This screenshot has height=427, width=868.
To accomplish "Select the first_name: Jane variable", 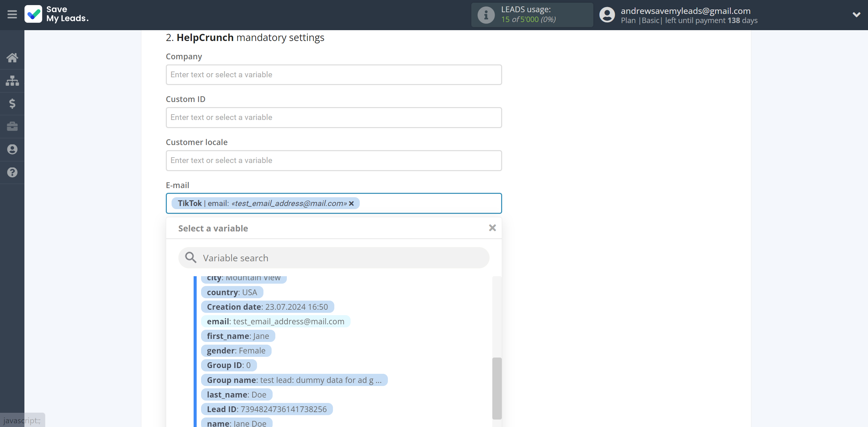I will (238, 336).
